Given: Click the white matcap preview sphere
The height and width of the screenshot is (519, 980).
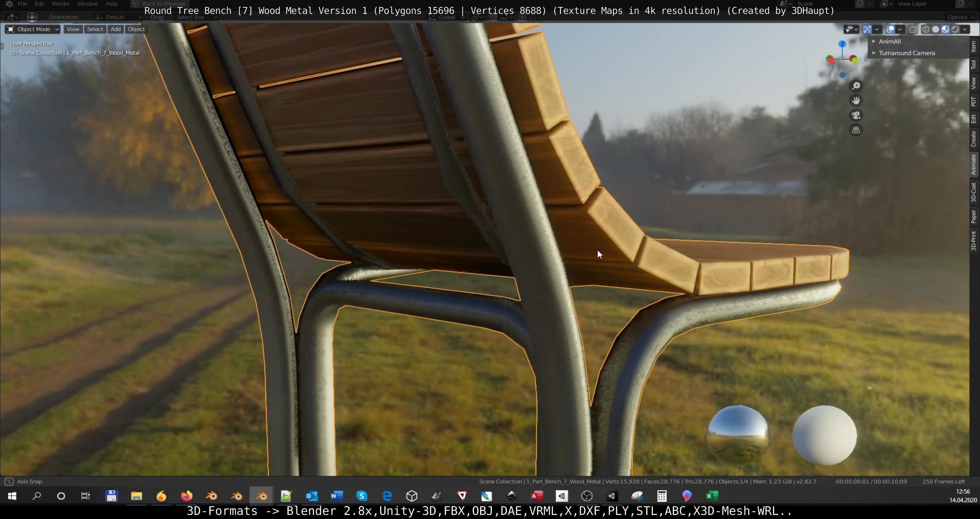Looking at the screenshot, I should (824, 435).
